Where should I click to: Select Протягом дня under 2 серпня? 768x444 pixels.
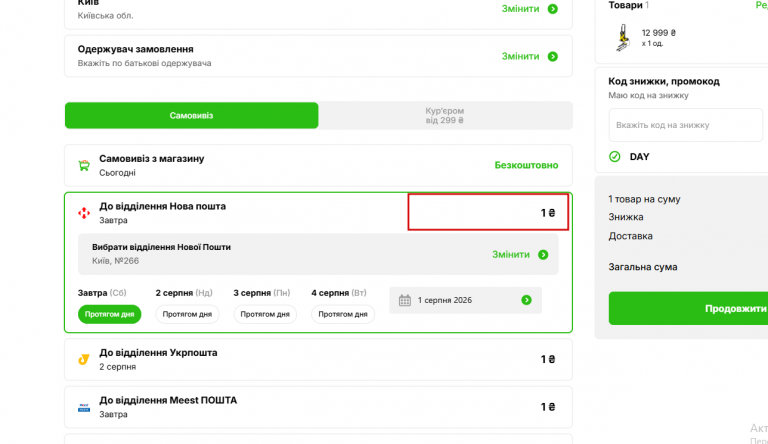(x=187, y=314)
